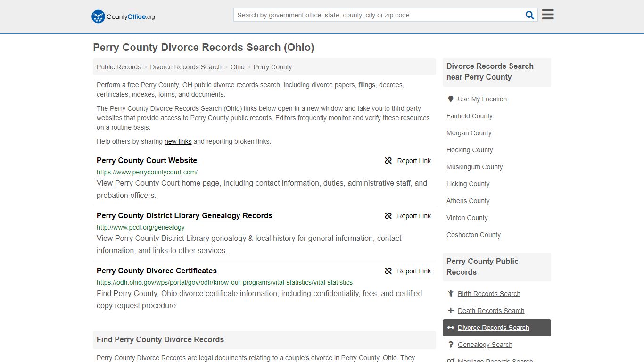Image resolution: width=644 pixels, height=362 pixels.
Task: Open Vinton County link
Action: coord(467,218)
